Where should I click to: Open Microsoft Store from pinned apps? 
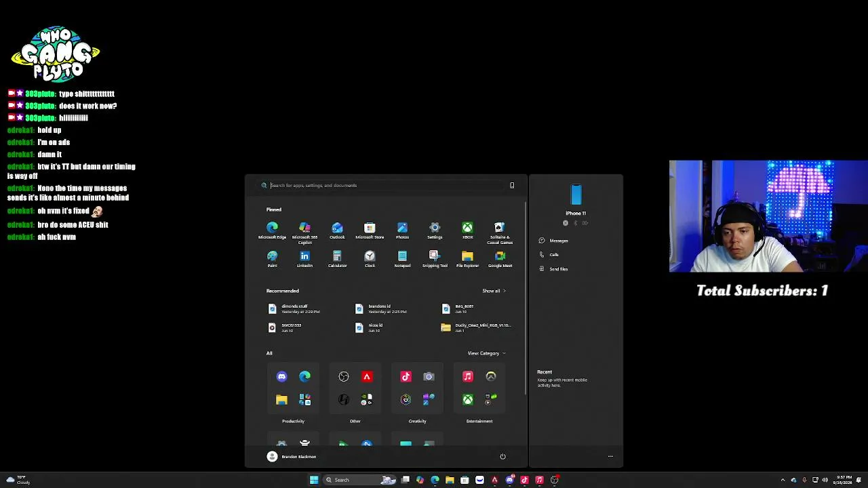point(370,230)
